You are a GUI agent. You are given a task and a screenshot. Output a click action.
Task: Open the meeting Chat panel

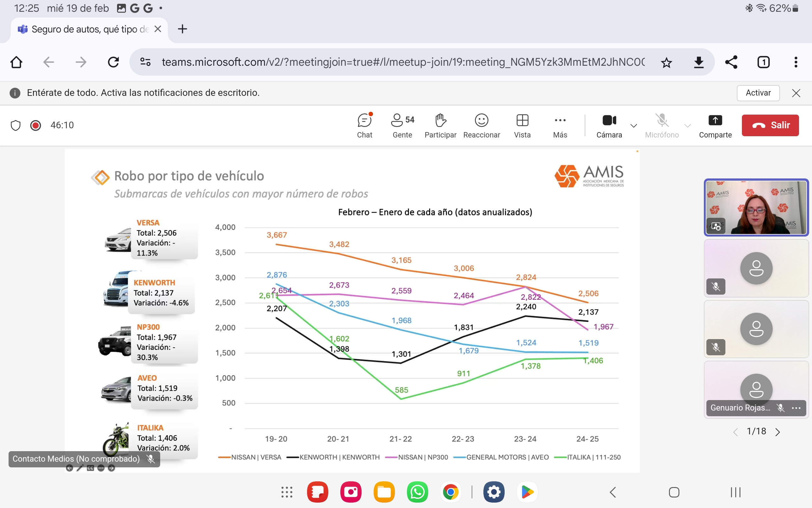[364, 126]
